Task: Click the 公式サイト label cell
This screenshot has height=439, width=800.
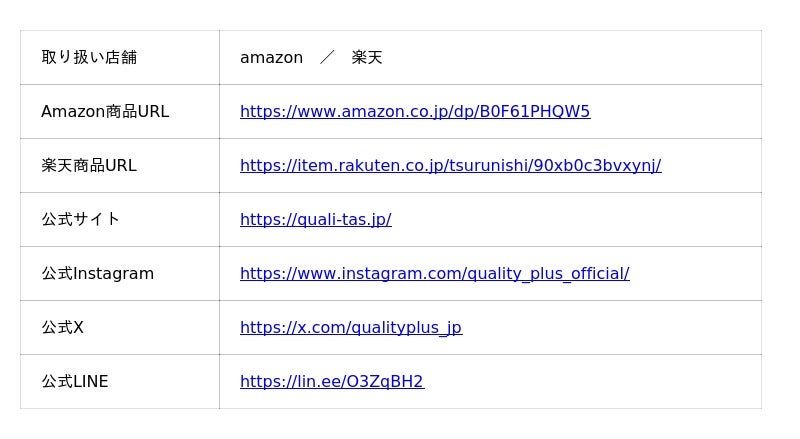Action: coord(80,220)
